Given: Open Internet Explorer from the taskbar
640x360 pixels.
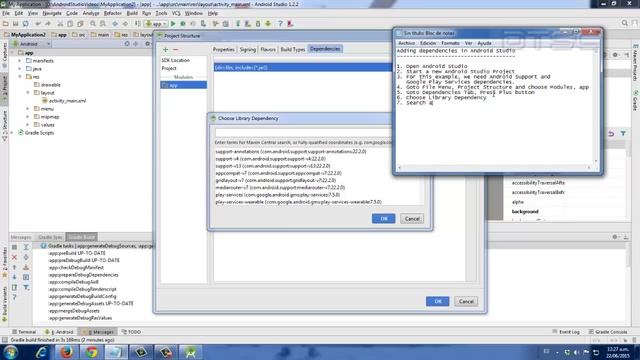Looking at the screenshot, I should [x=41, y=352].
